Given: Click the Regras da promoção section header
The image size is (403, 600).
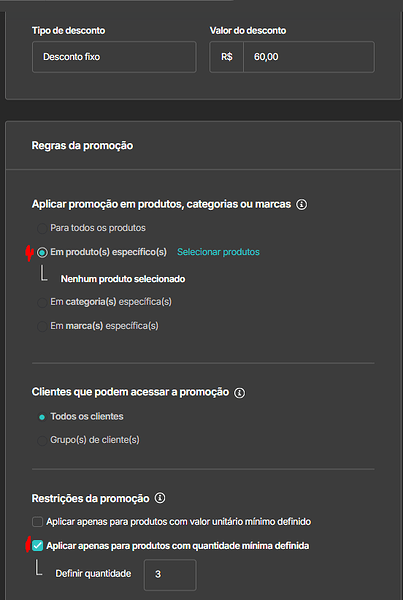Looking at the screenshot, I should point(82,146).
